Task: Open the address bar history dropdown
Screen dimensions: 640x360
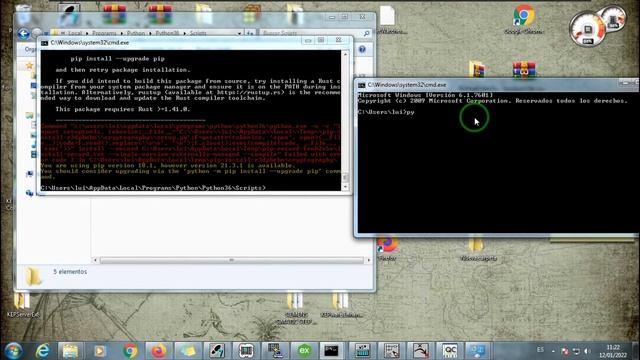Action: tap(240, 33)
